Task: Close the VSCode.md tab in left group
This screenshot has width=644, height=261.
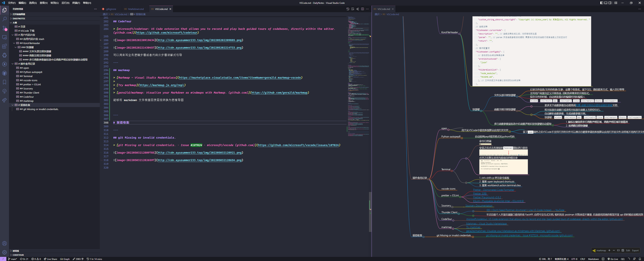Action: tap(171, 9)
